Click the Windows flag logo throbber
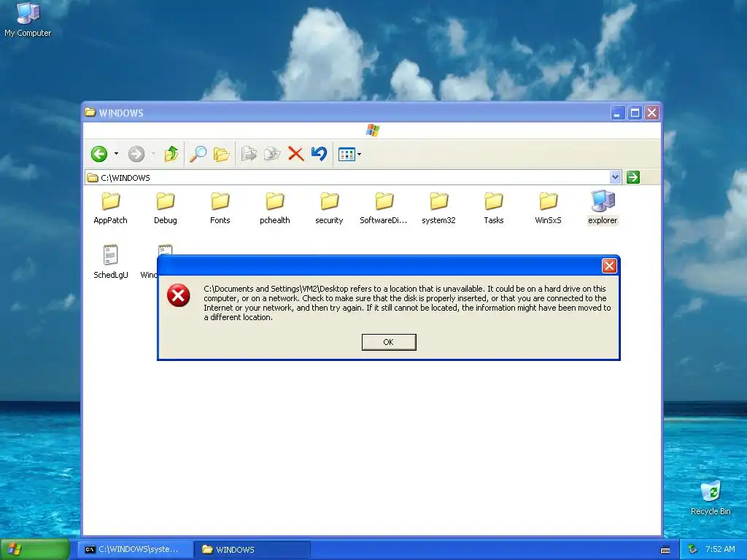 coord(373,130)
